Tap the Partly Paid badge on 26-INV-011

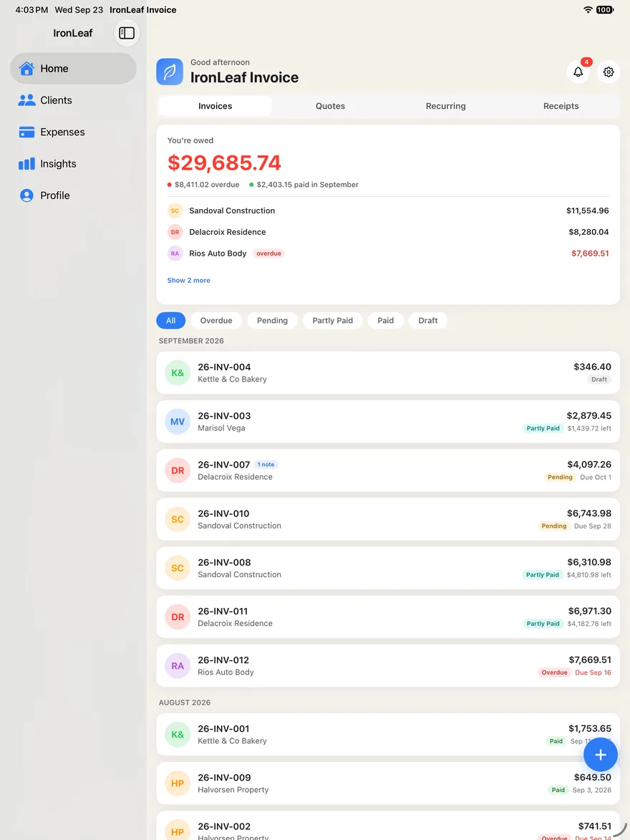543,624
